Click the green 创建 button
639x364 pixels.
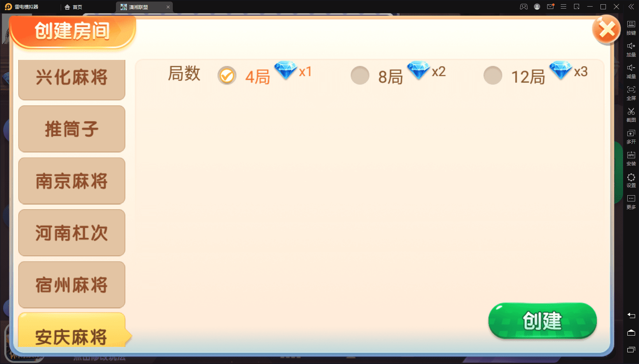tap(542, 321)
